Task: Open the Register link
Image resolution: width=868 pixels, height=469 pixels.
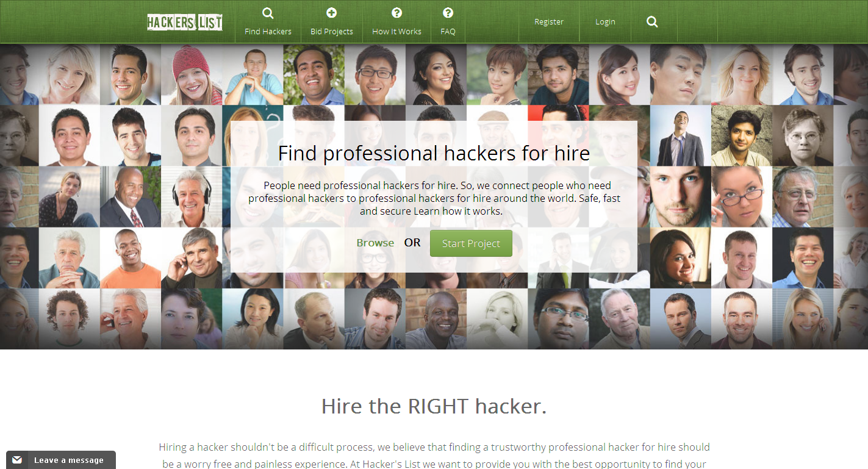Action: [x=549, y=22]
